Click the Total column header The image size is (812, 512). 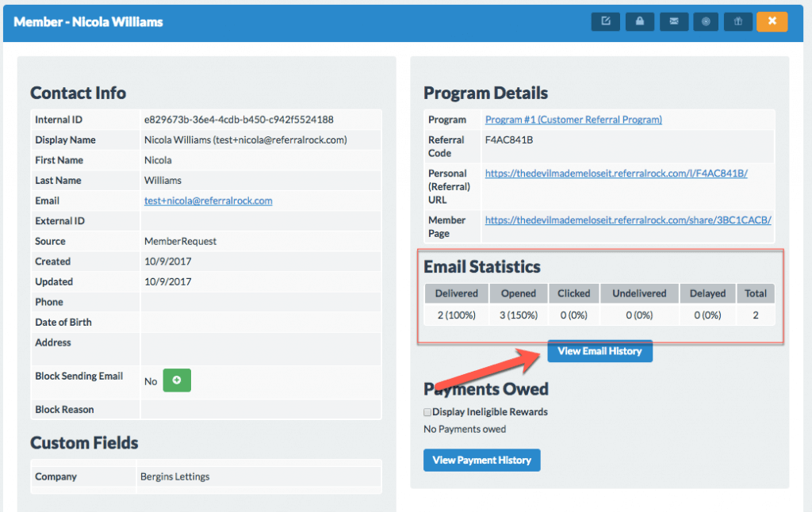pyautogui.click(x=756, y=293)
